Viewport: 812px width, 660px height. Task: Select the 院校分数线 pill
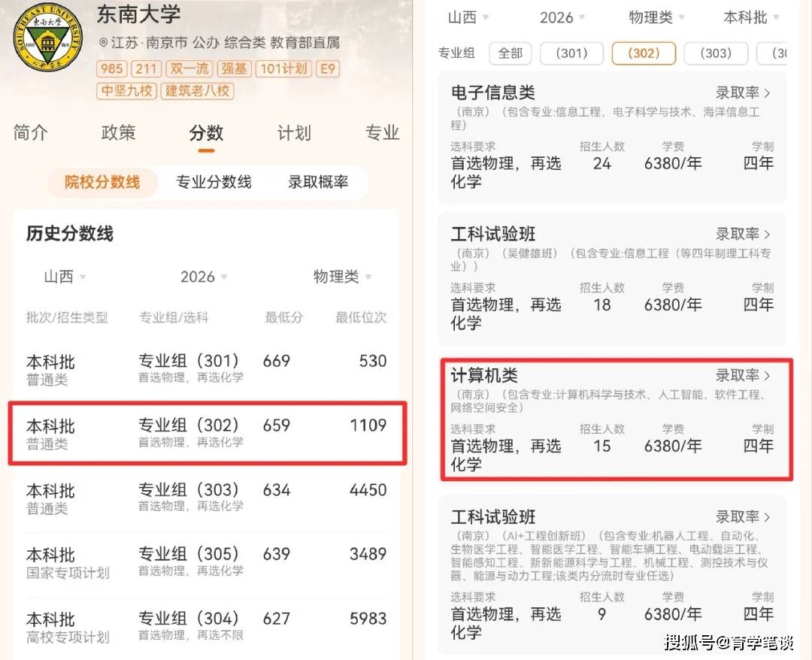click(102, 182)
